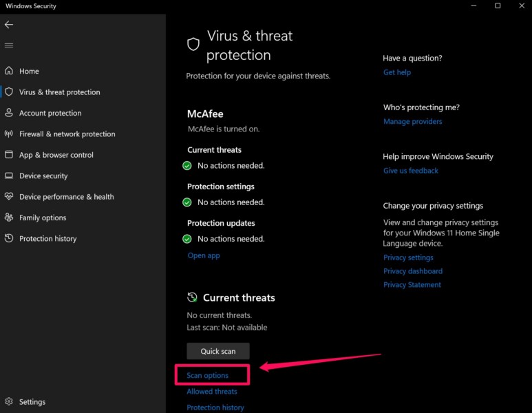Click the Home house icon
Viewport: 532px width, 413px height.
tap(9, 71)
